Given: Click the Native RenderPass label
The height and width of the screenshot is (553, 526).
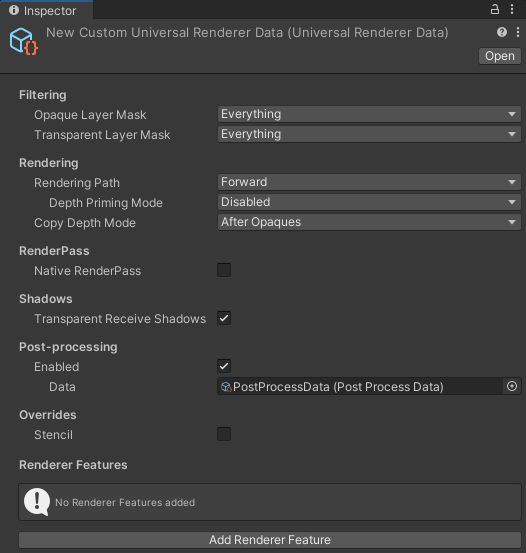Looking at the screenshot, I should point(87,271).
